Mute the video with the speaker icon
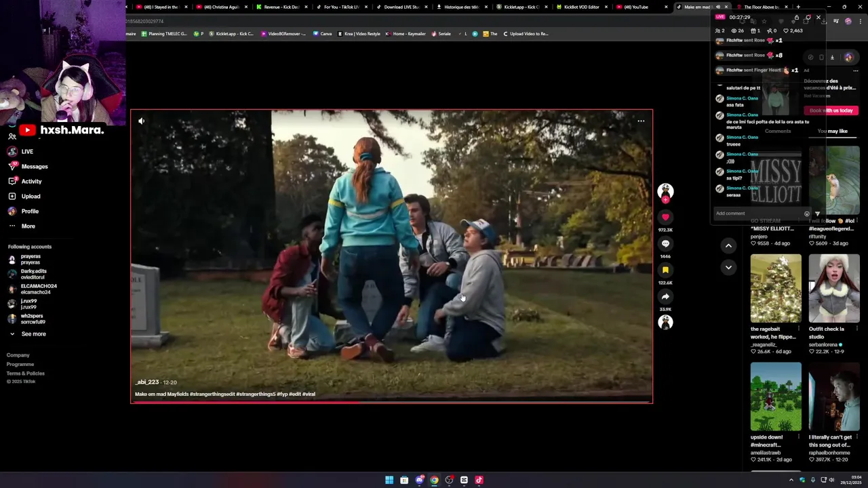The image size is (868, 488). [x=141, y=121]
